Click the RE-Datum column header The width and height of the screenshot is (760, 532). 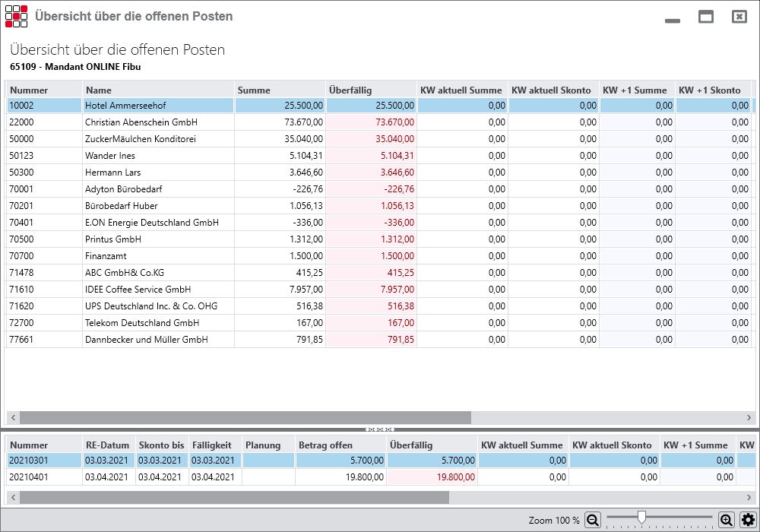[107, 445]
